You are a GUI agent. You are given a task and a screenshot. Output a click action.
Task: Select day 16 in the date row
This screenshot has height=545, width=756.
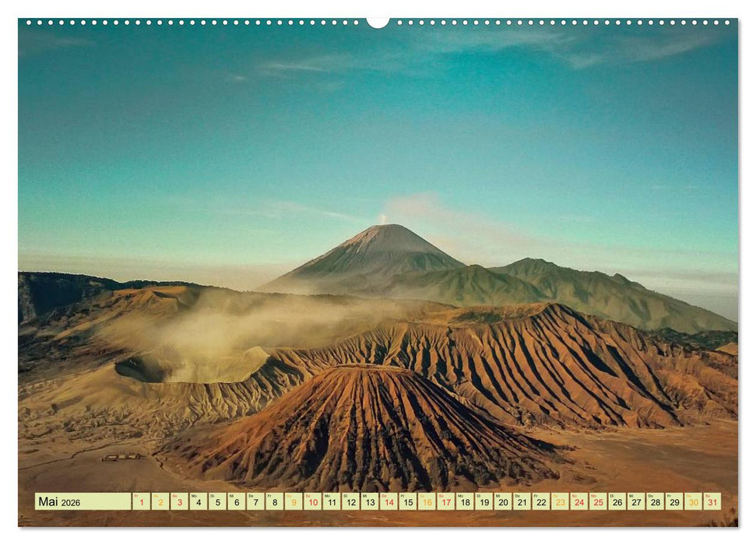coord(427,501)
